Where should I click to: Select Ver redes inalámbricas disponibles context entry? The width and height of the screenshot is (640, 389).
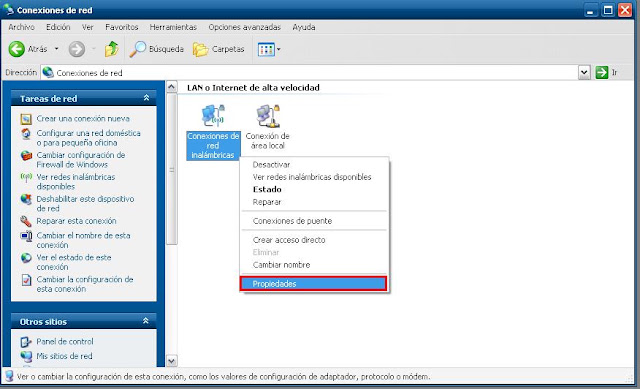pyautogui.click(x=313, y=177)
